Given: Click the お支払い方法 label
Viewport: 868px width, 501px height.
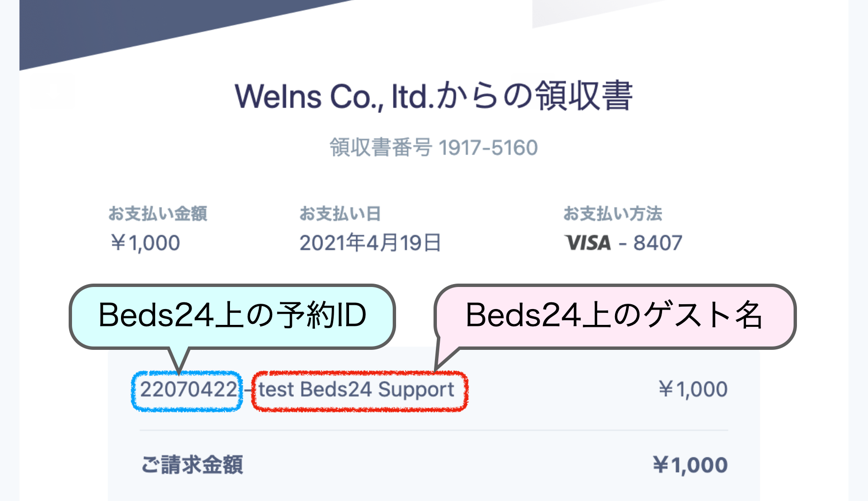Looking at the screenshot, I should pos(613,214).
